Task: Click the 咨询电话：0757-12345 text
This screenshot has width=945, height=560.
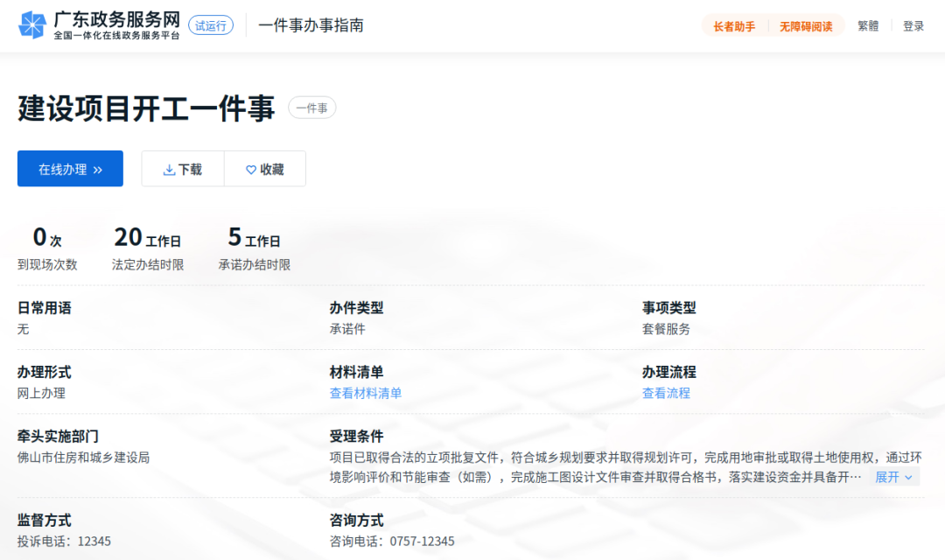Action: pyautogui.click(x=392, y=542)
